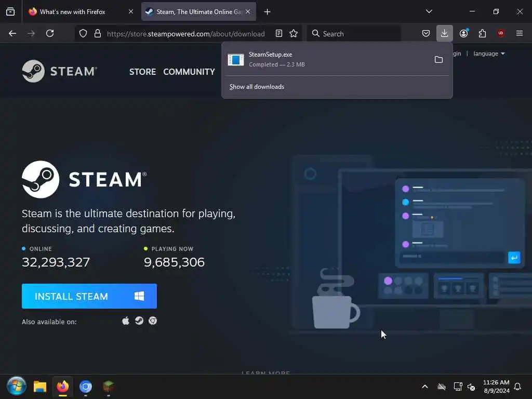532x399 pixels.
Task: Click Show all downloads
Action: tap(257, 87)
